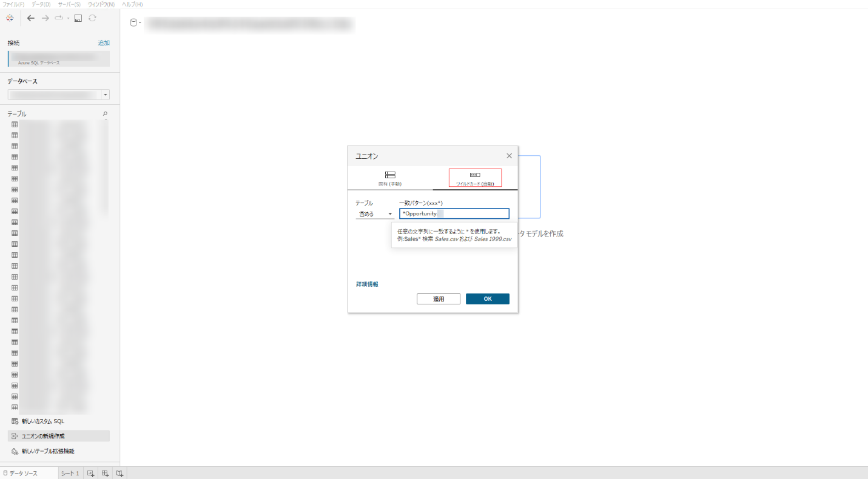Select the ワイルドカード (自動) tab
The width and height of the screenshot is (868, 479).
tap(475, 178)
